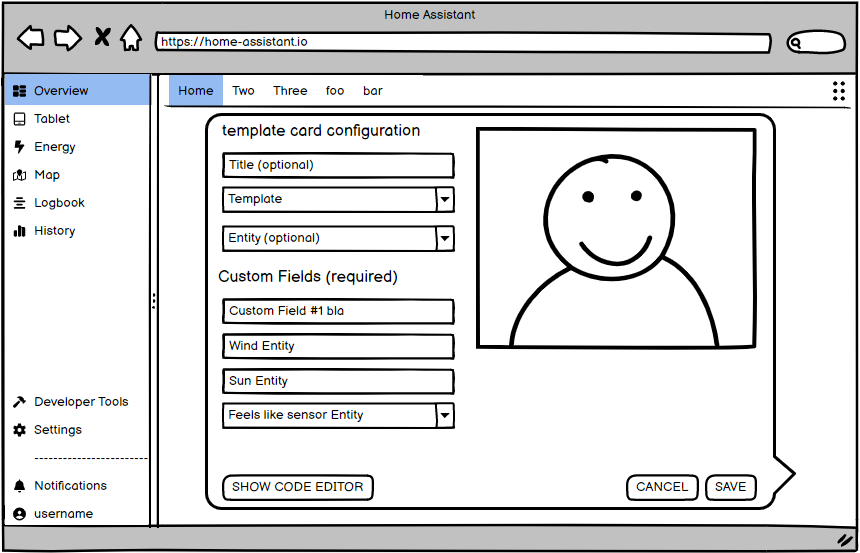Click the SAVE button
The height and width of the screenshot is (553, 860).
[x=731, y=487]
